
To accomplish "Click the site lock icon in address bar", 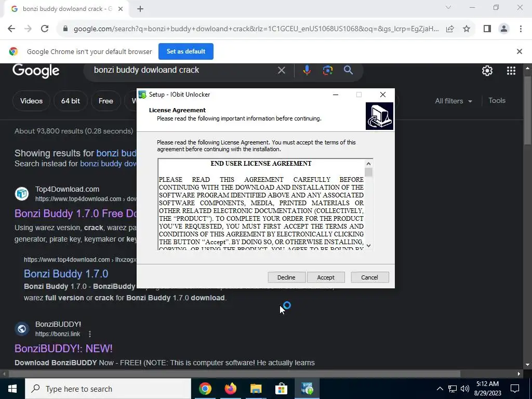I will [65, 29].
